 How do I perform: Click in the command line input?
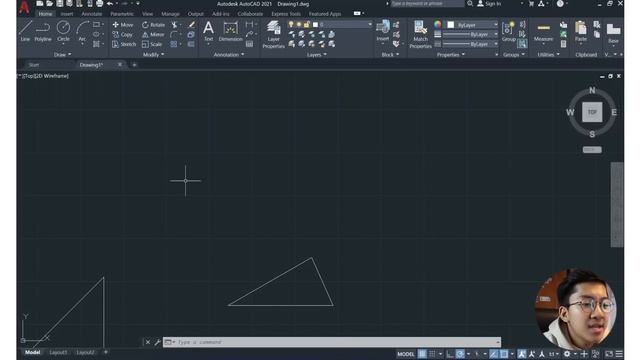pyautogui.click(x=331, y=342)
